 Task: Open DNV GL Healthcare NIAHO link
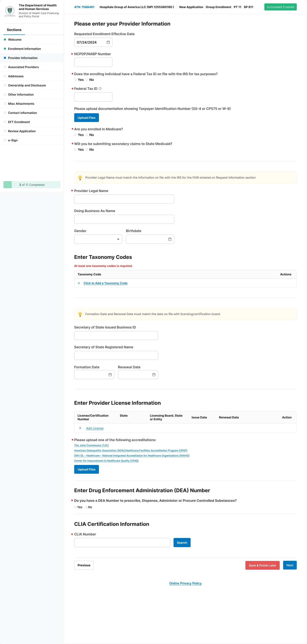tap(132, 456)
